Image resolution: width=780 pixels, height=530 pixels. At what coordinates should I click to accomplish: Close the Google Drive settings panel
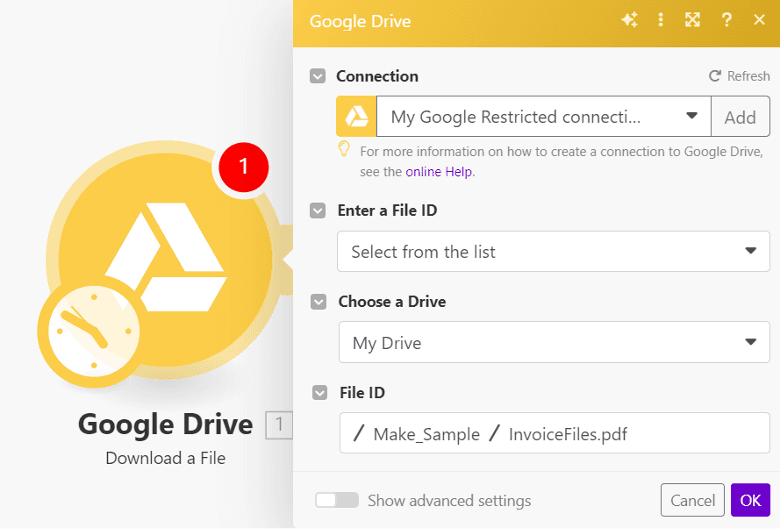pos(759,20)
